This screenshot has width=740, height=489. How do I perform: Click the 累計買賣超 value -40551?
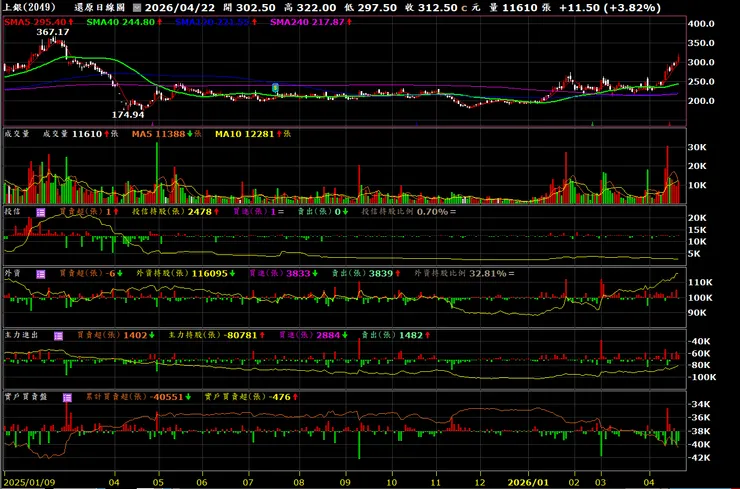tap(166, 397)
